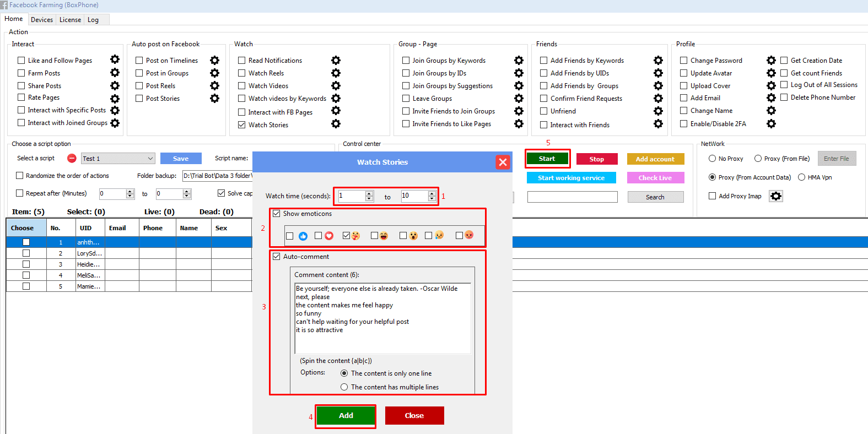Open settings gear for Change Password
Viewport: 868px width, 434px height.
pyautogui.click(x=771, y=60)
